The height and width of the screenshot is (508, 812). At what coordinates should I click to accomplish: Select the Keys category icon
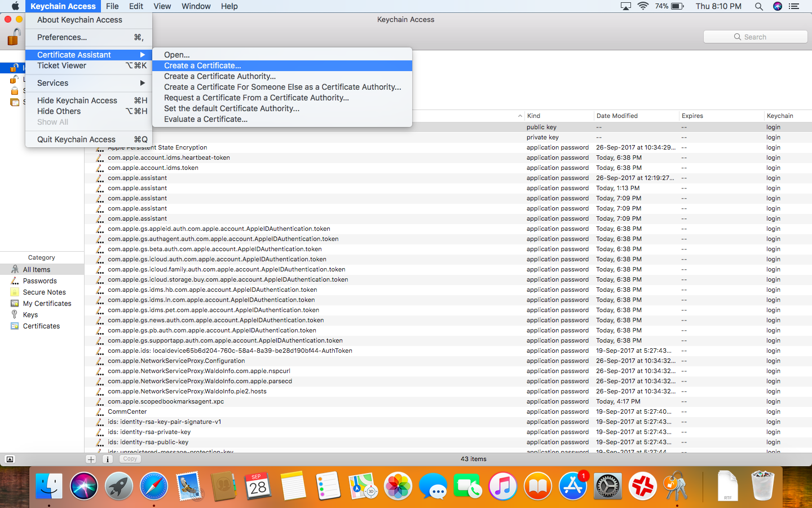pos(15,314)
